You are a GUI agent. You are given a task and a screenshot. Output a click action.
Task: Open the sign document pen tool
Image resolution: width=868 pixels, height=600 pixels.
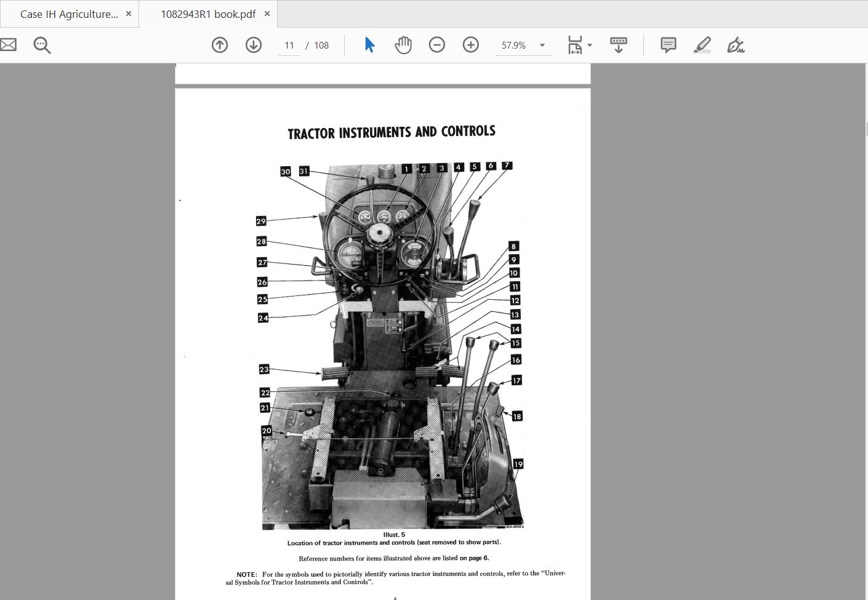point(736,45)
